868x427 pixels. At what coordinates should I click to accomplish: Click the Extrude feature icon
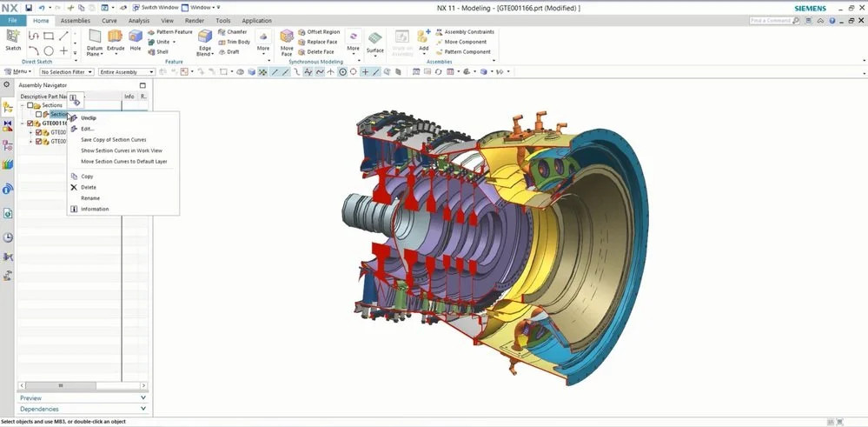coord(115,38)
